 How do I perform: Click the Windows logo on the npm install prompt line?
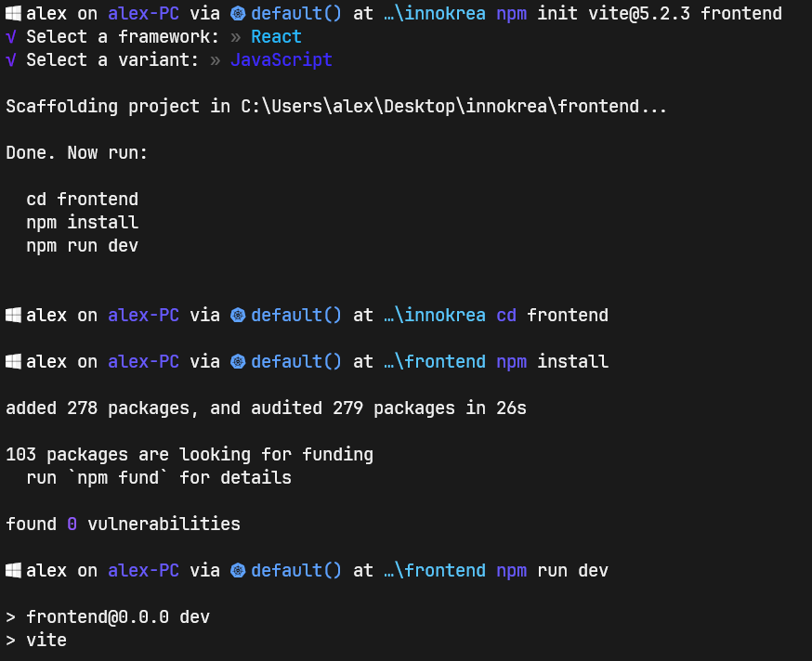pos(13,361)
